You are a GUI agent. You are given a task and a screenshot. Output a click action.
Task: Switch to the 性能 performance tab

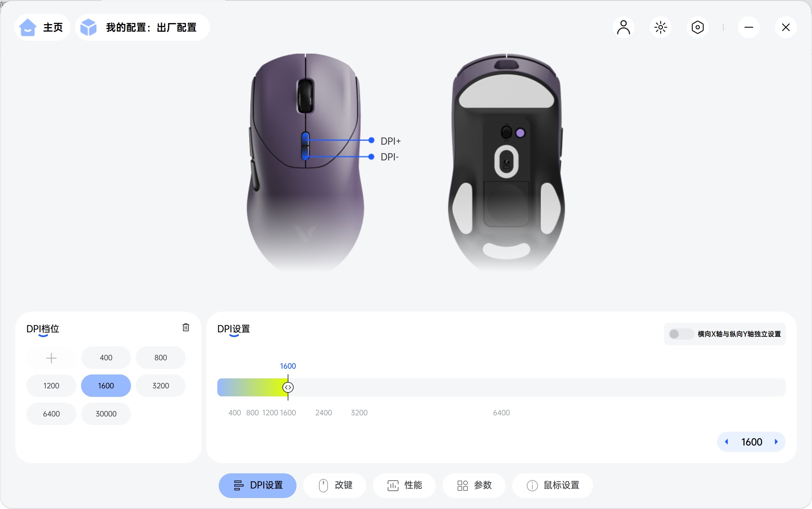(404, 485)
